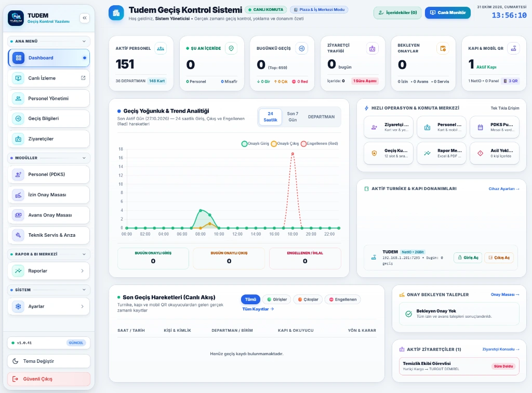Select the Çıkışlar filter chip

[308, 300]
